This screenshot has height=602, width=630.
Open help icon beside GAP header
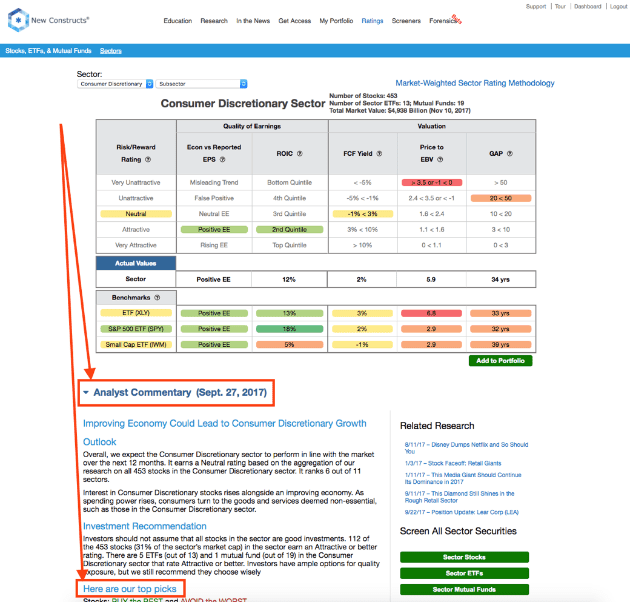[509, 154]
